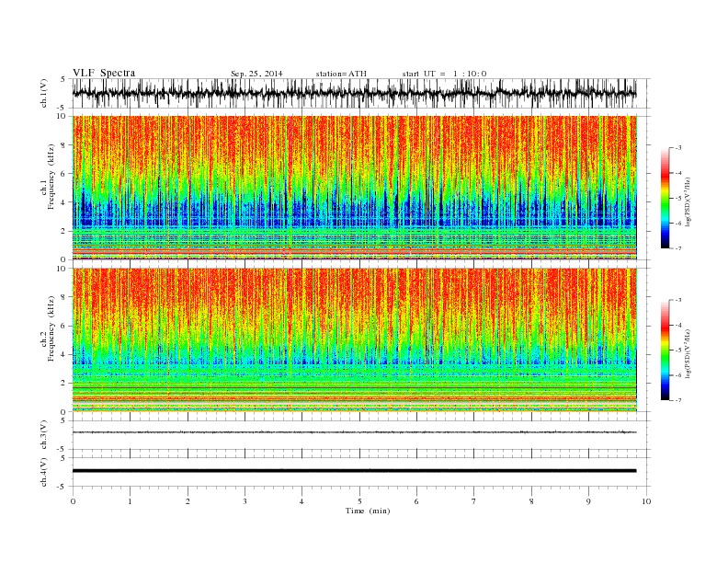
Task: Click the log(PSD) label beside ch.1 colorbar
Action: pos(688,201)
